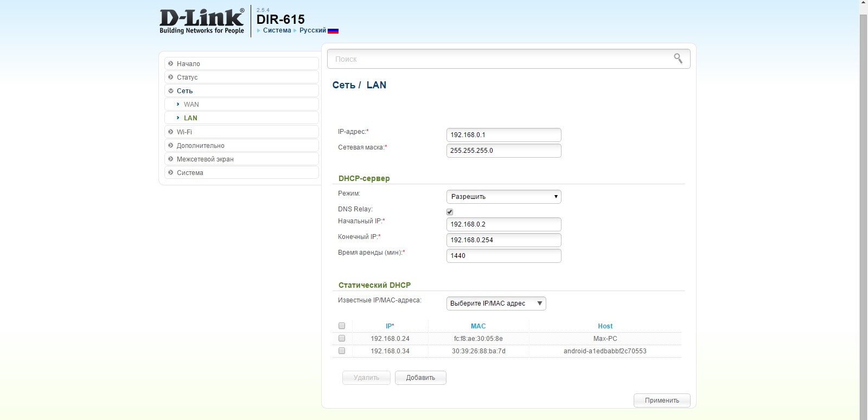Open the Начало menu section
Screen dimensions: 868x420
[241, 63]
